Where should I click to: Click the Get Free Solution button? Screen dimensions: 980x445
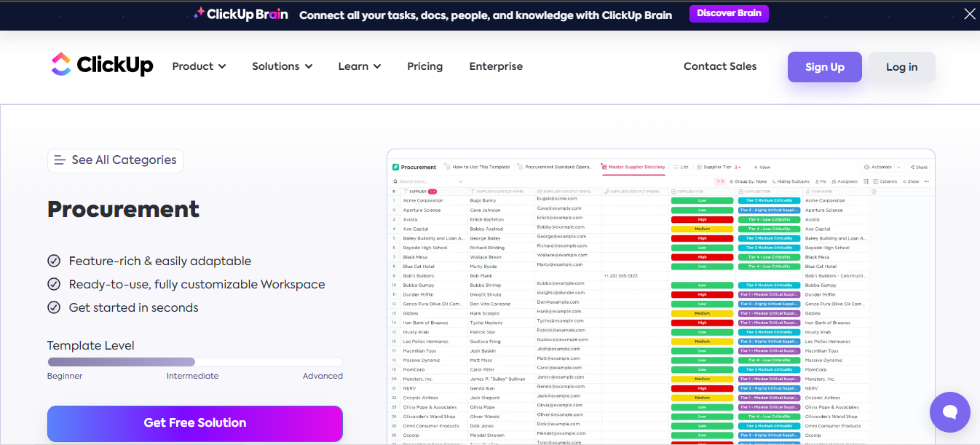(x=194, y=423)
